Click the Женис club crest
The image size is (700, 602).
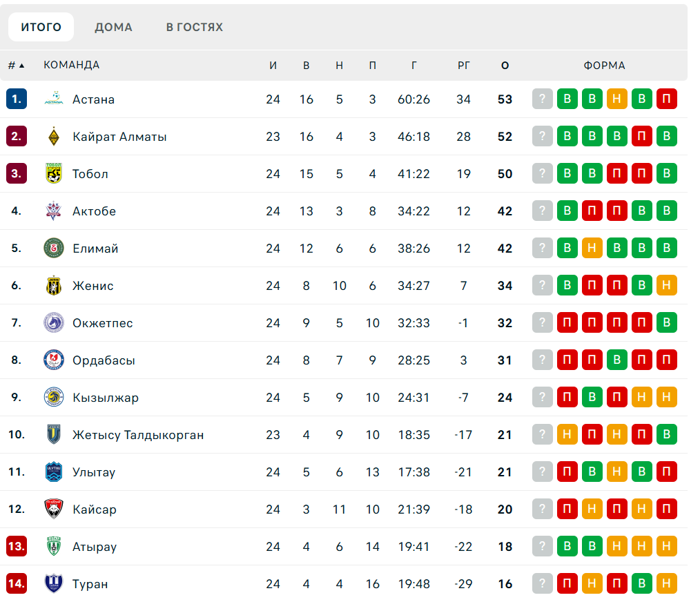pos(54,285)
